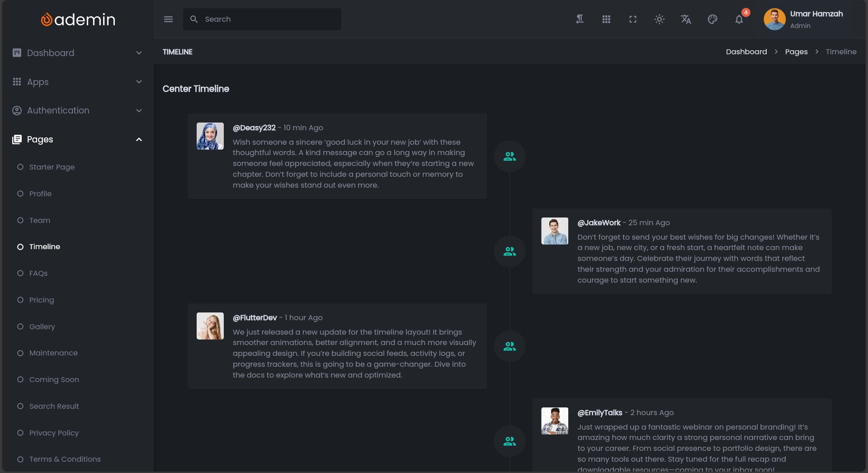Open Umar Hamzah user profile avatar
Viewport: 868px width, 473px height.
coord(774,19)
